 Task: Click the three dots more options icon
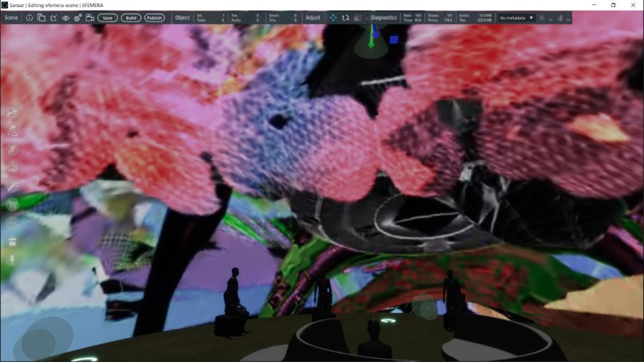pyautogui.click(x=12, y=222)
